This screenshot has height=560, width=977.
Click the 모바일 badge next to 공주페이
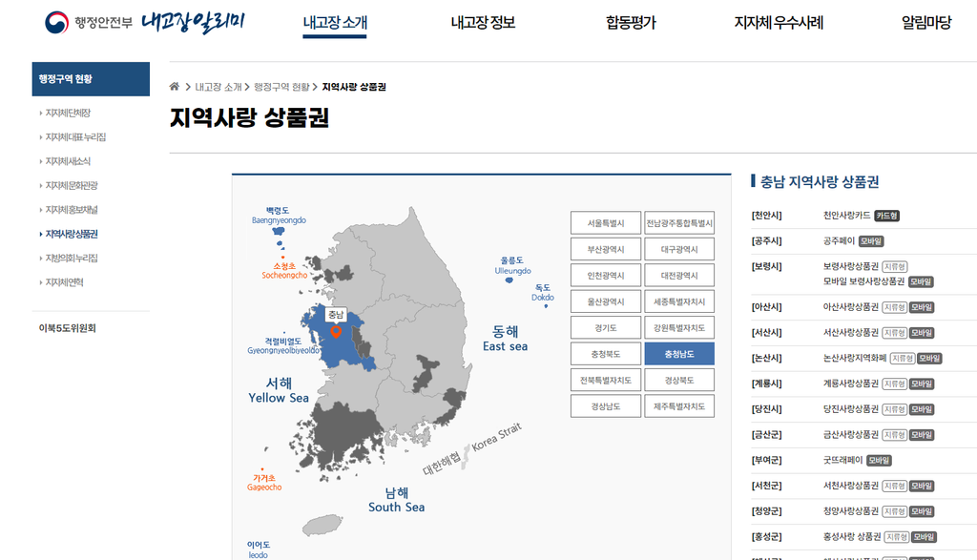click(870, 241)
